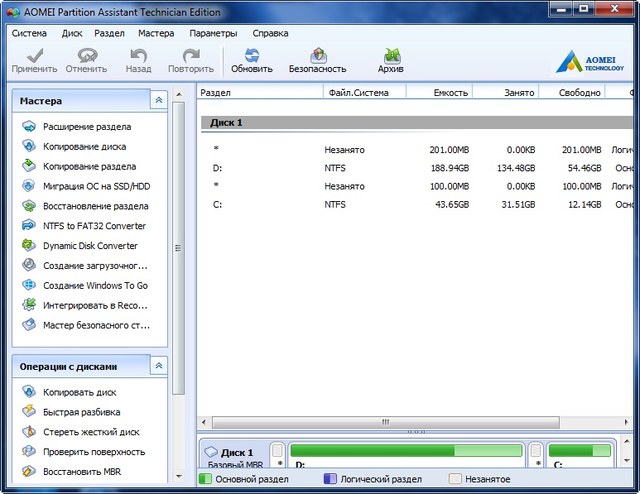Collapse the Мастера panel
Screen dimensions: 640x494
(x=158, y=101)
